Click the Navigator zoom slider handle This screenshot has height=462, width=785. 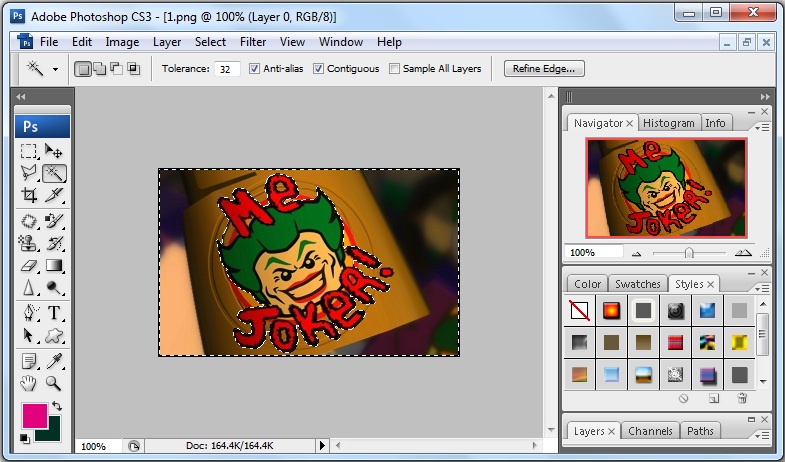tap(689, 253)
